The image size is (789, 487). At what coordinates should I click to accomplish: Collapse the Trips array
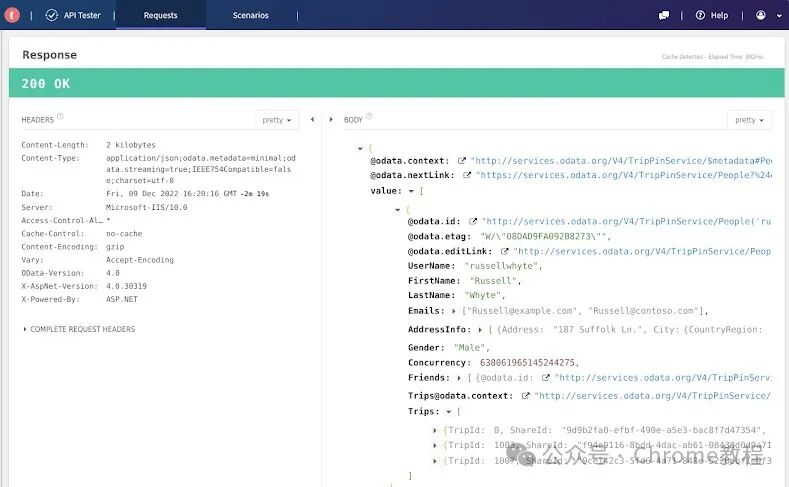point(448,412)
